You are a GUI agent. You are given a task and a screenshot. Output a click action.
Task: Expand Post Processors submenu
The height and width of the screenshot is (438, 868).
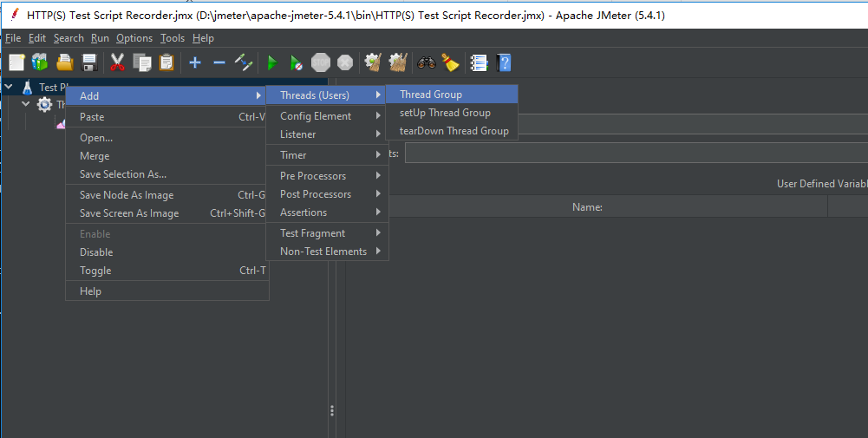coord(327,193)
